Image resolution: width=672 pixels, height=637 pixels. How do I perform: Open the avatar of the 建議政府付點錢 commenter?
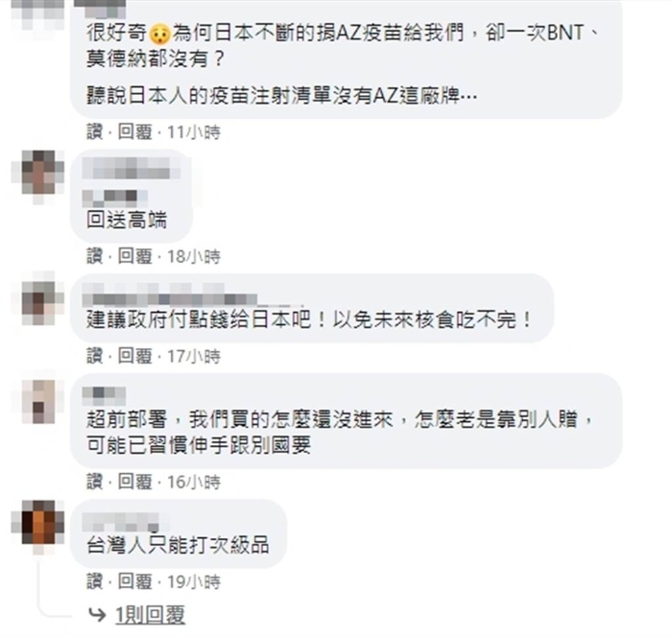point(38,298)
